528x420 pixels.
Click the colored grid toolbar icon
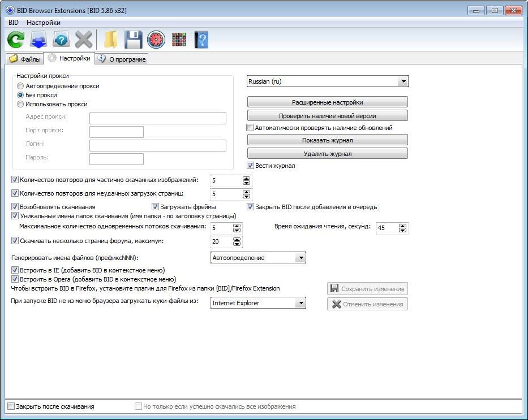(179, 40)
